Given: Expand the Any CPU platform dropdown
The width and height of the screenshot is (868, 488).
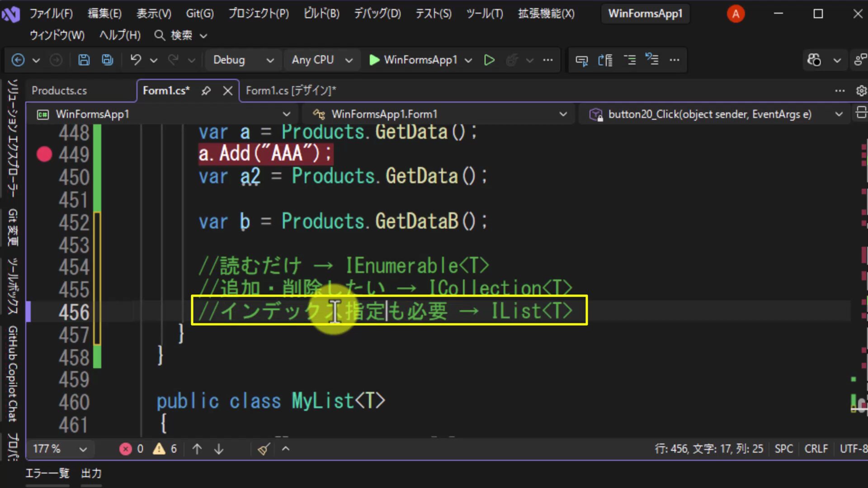Looking at the screenshot, I should tap(321, 60).
